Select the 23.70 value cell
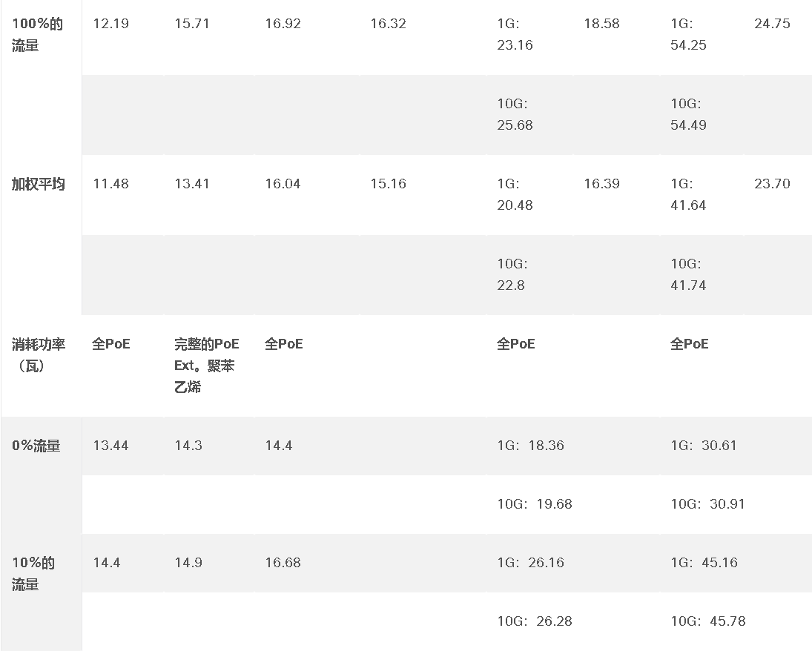 coord(772,184)
